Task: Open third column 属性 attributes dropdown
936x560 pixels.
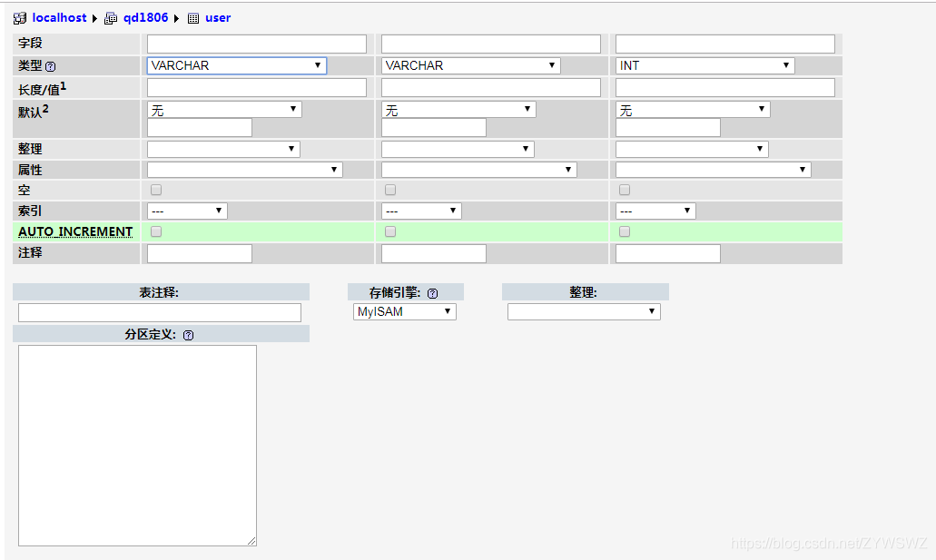Action: pos(714,170)
